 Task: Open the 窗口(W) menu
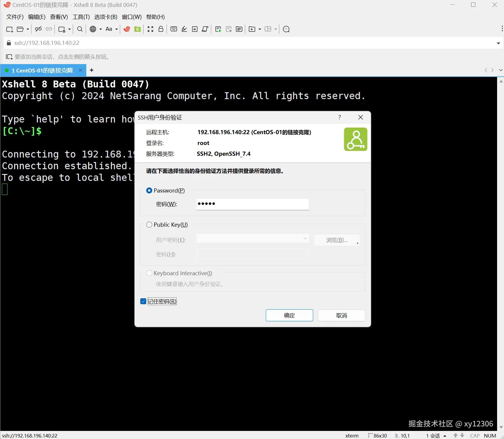pos(132,17)
